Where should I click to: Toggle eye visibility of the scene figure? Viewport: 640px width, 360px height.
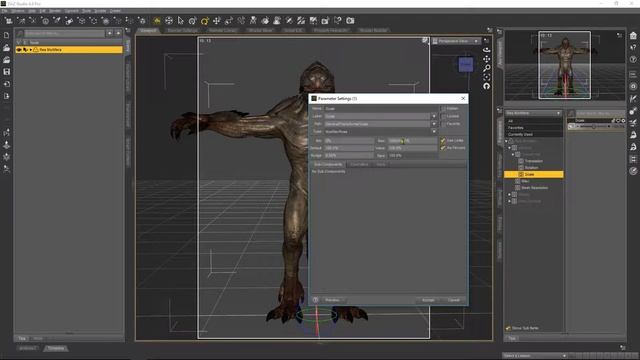pos(19,49)
